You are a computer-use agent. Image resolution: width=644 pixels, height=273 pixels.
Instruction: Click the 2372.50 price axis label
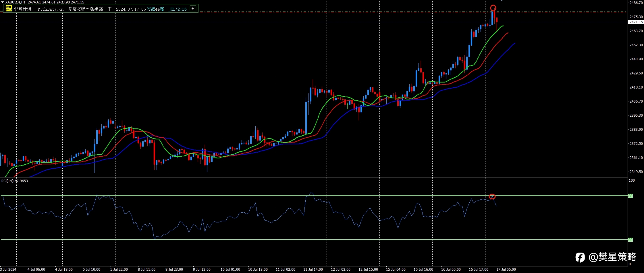point(636,144)
